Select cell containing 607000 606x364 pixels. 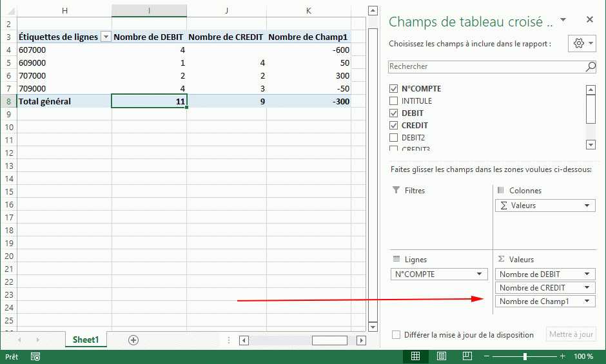(64, 50)
